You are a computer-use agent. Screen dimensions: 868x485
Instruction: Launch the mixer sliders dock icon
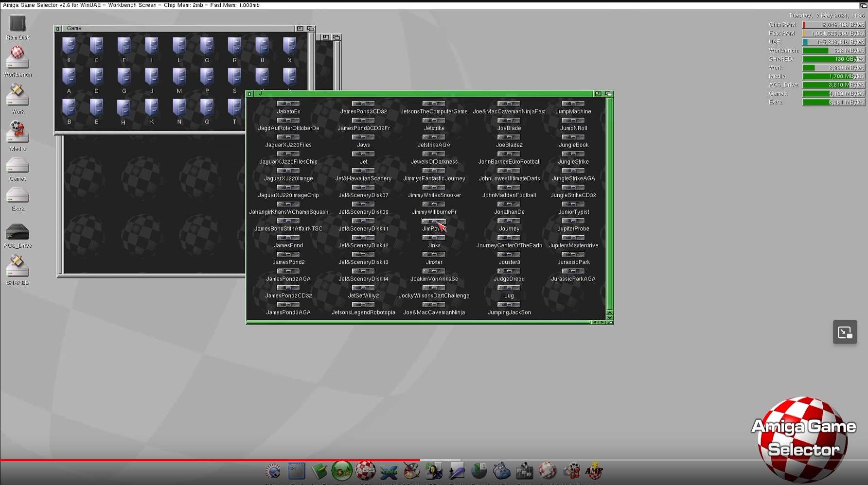pos(524,471)
